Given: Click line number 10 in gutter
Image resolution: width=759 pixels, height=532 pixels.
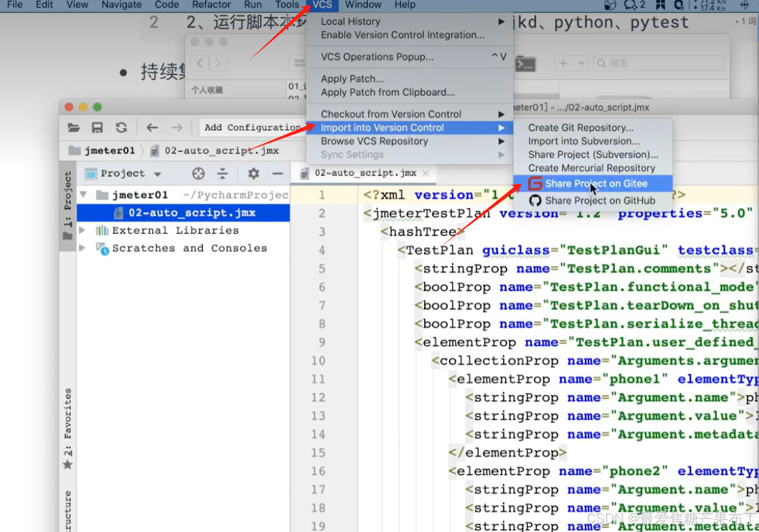Looking at the screenshot, I should [x=318, y=361].
